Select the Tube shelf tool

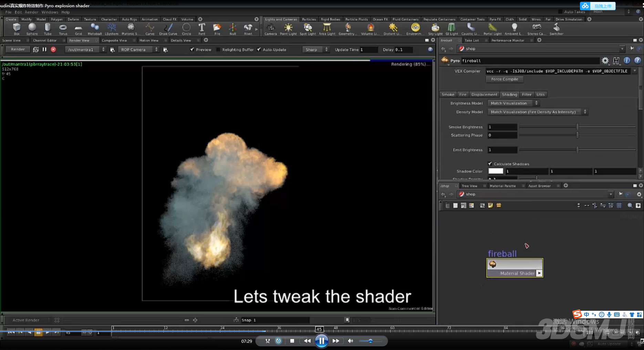click(48, 29)
